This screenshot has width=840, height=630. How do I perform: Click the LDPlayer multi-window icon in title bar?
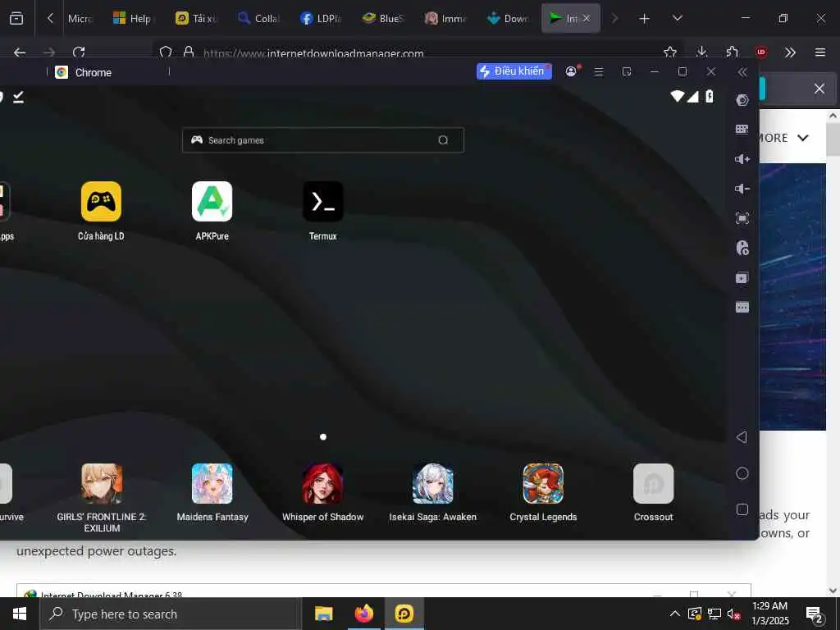(x=627, y=71)
